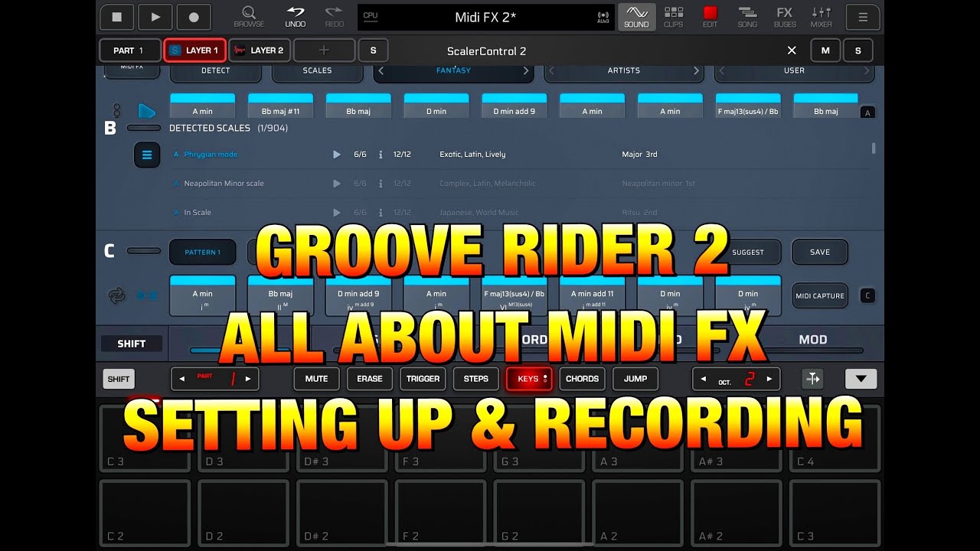This screenshot has width=980, height=551.
Task: Toggle the loop icon in section C
Action: tap(116, 295)
